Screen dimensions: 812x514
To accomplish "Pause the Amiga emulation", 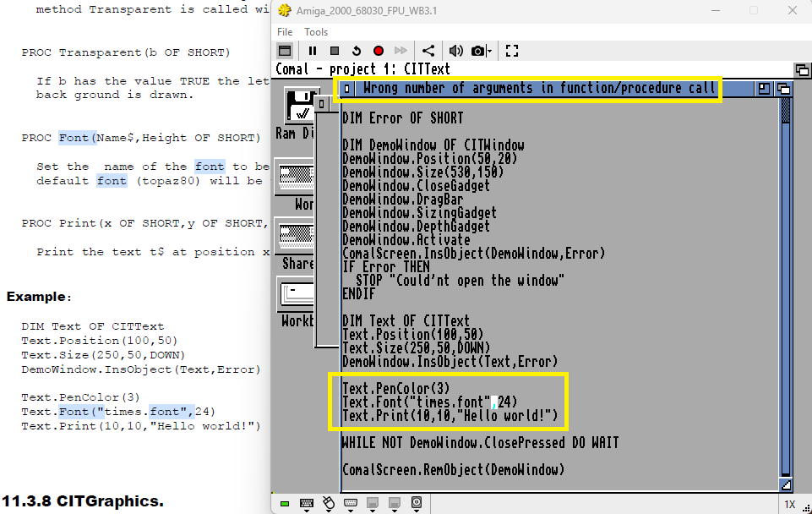I will point(313,51).
